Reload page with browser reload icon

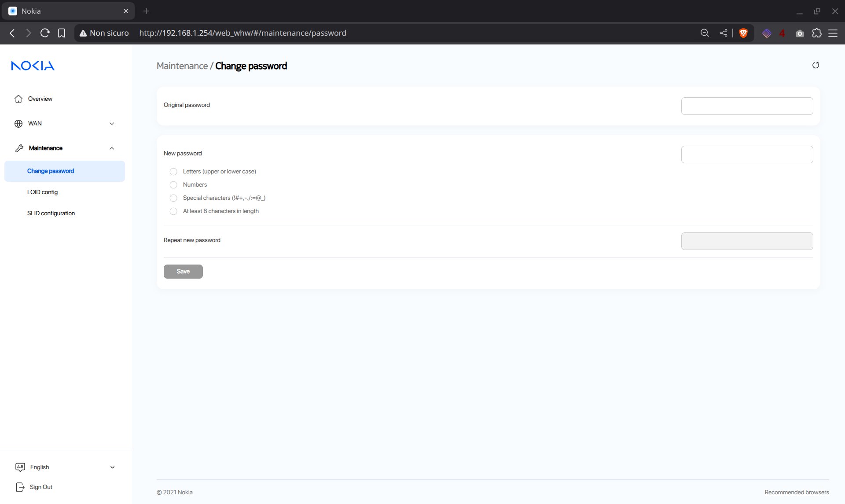pos(45,33)
